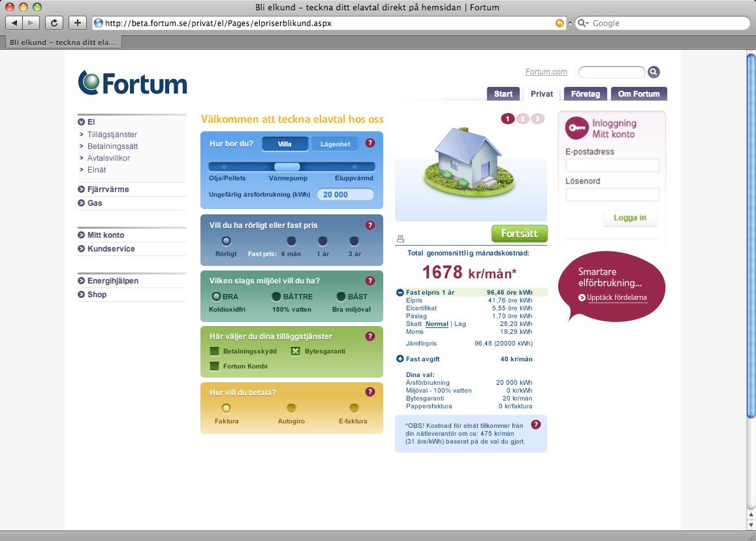
Task: Go back with the browser back arrow
Action: [x=14, y=23]
